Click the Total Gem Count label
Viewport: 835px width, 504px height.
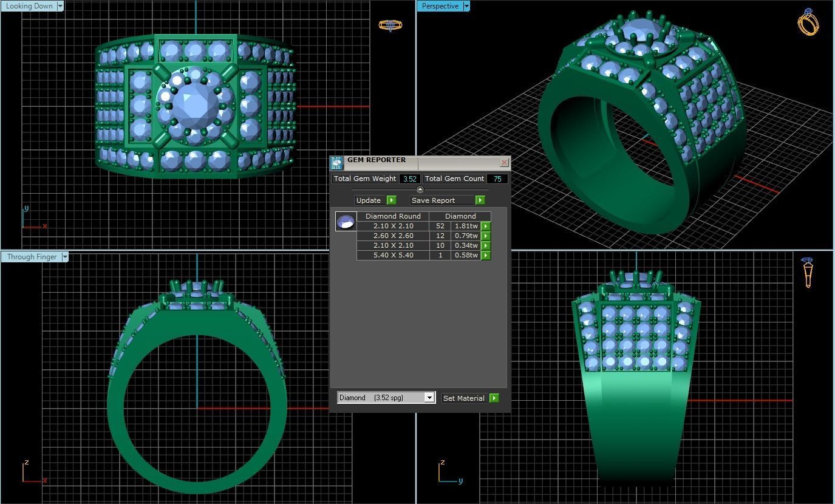(454, 179)
